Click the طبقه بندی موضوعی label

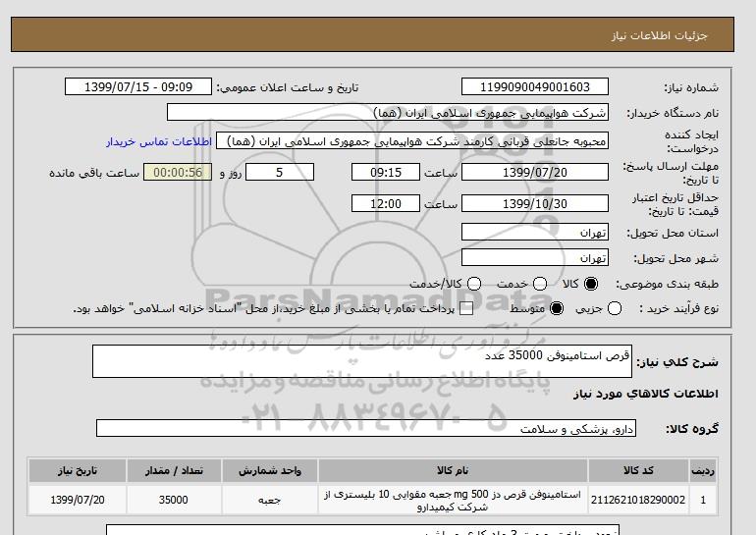tap(668, 285)
